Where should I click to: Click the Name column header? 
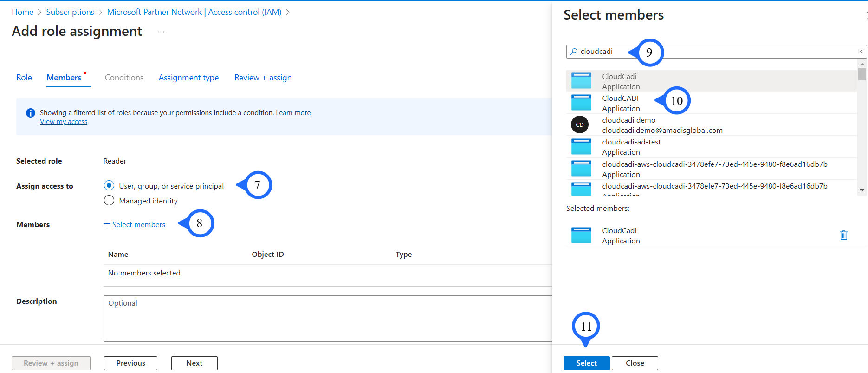click(118, 255)
